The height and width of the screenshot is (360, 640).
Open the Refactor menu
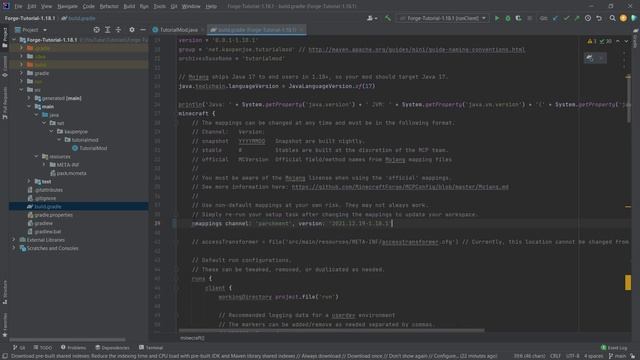point(109,7)
